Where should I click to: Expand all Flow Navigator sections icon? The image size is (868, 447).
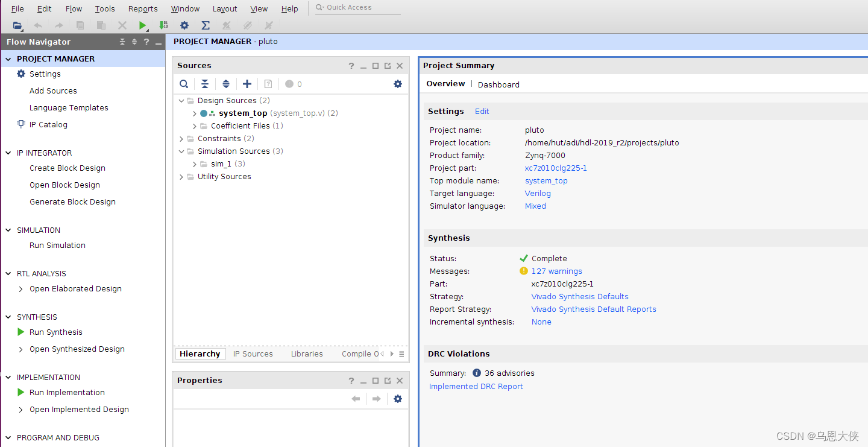134,42
